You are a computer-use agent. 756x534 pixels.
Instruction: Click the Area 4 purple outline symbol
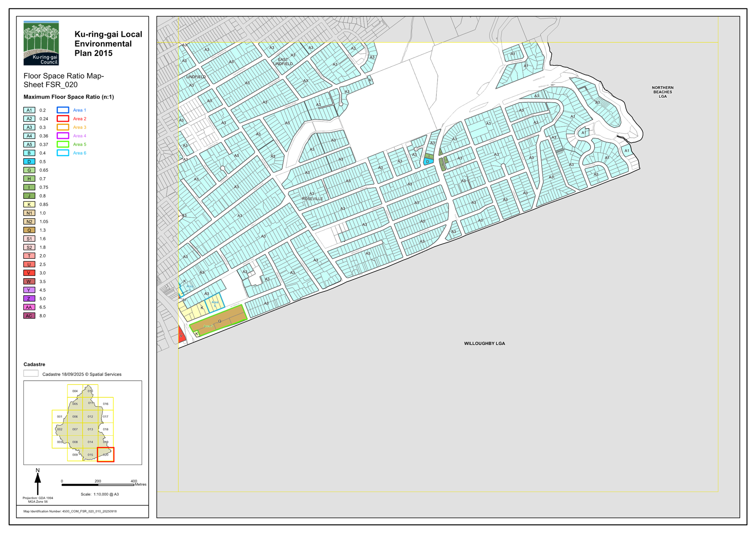tap(63, 136)
